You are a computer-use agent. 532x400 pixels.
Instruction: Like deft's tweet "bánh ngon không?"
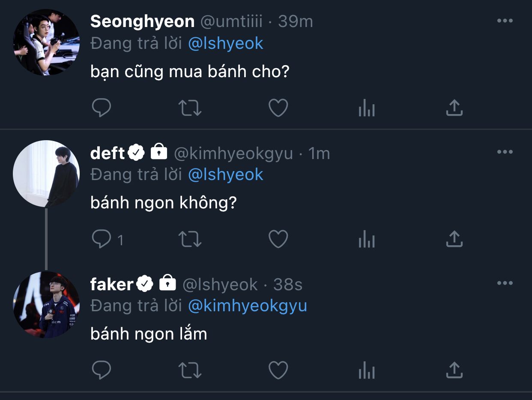point(278,239)
